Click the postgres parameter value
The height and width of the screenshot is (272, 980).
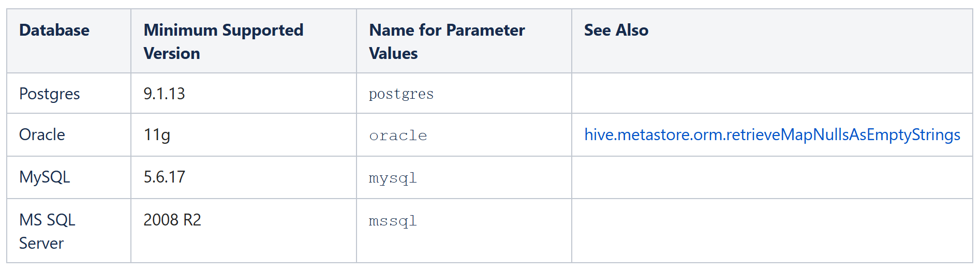(x=401, y=94)
